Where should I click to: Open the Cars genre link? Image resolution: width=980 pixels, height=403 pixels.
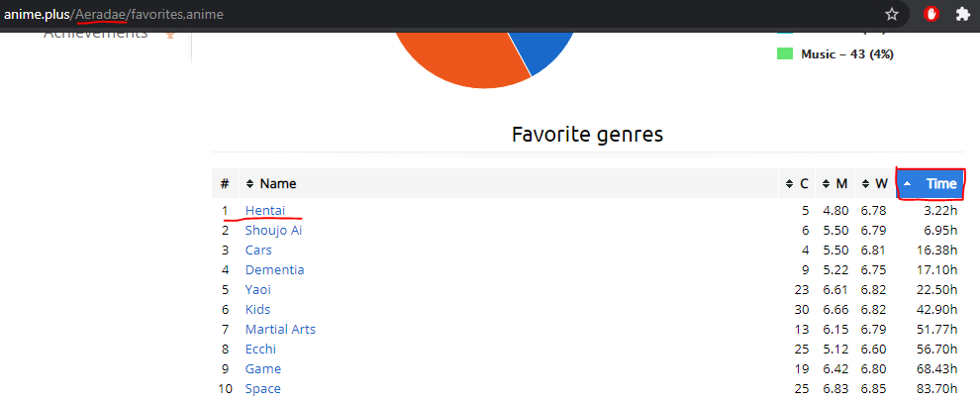tap(258, 250)
